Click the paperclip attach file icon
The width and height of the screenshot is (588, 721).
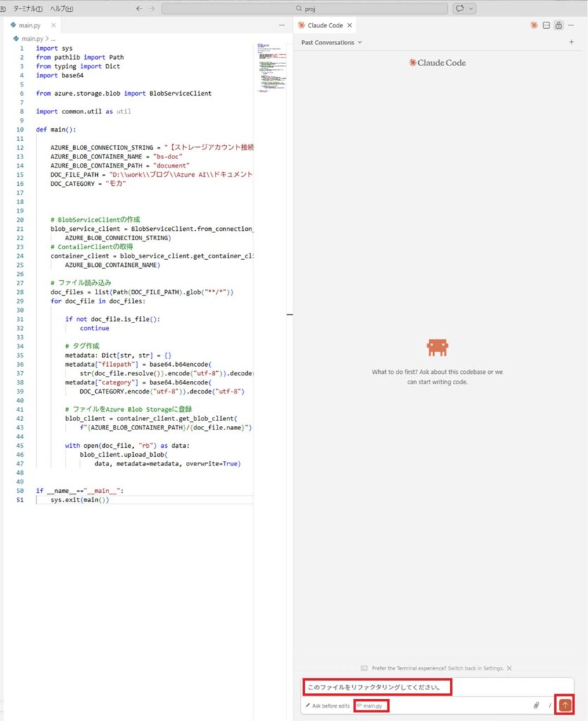click(x=536, y=705)
